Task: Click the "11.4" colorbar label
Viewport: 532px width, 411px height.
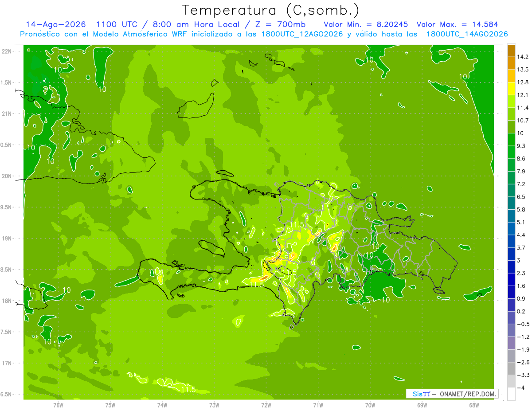Action: pyautogui.click(x=523, y=108)
